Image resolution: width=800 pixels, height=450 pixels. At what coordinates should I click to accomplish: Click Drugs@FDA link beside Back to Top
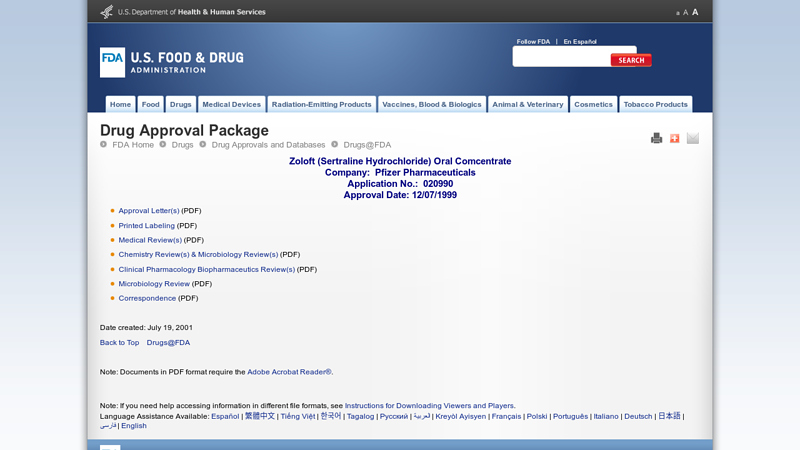coord(168,342)
